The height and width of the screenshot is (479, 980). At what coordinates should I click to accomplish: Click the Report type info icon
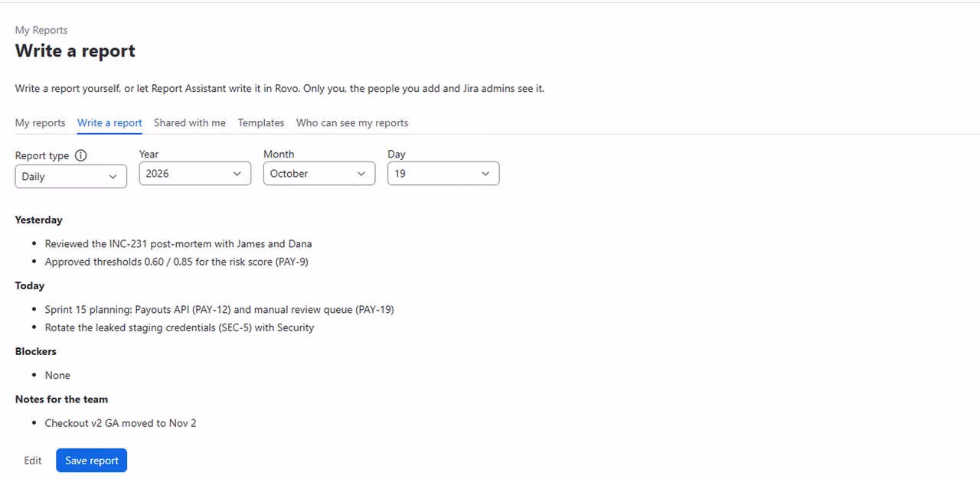(80, 155)
